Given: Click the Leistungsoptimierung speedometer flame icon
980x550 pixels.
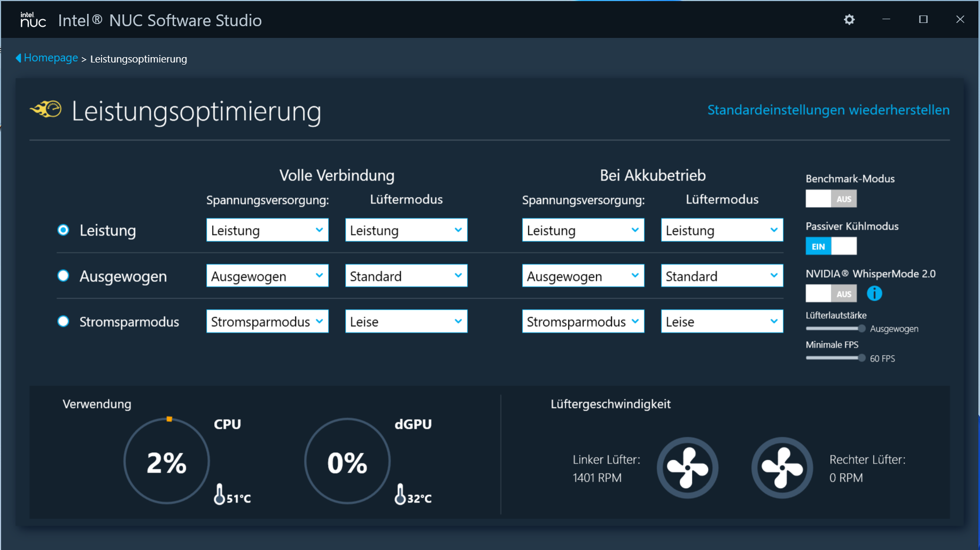Looking at the screenshot, I should click(46, 109).
